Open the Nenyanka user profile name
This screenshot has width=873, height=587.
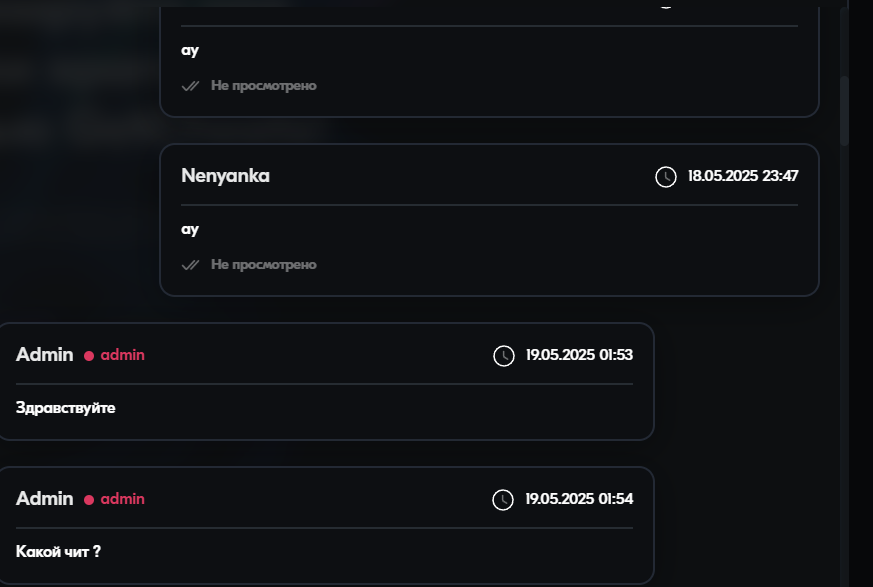(x=225, y=176)
